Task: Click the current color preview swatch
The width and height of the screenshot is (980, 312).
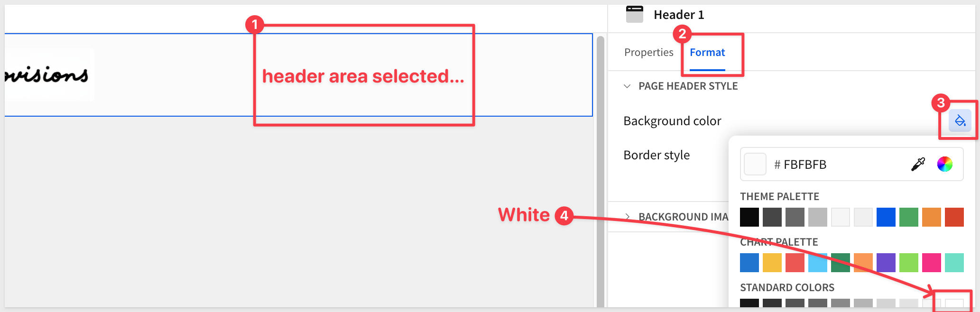Action: click(x=755, y=164)
